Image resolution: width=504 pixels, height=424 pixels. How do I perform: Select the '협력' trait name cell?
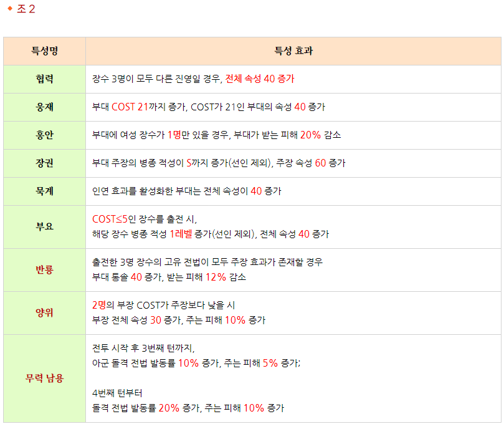click(44, 79)
